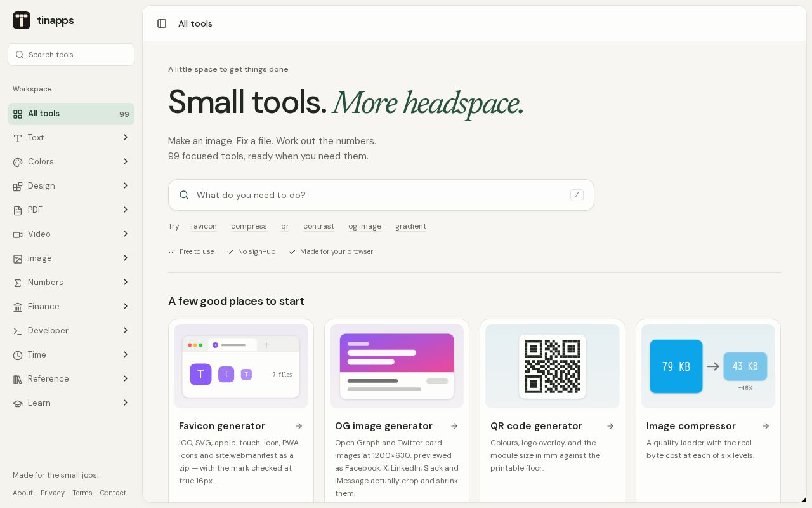The width and height of the screenshot is (812, 508).
Task: Focus the What do you need to do field
Action: [x=381, y=195]
